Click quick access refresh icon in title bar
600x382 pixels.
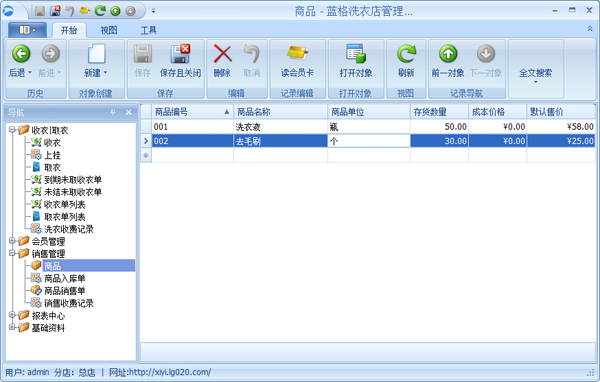coord(100,11)
